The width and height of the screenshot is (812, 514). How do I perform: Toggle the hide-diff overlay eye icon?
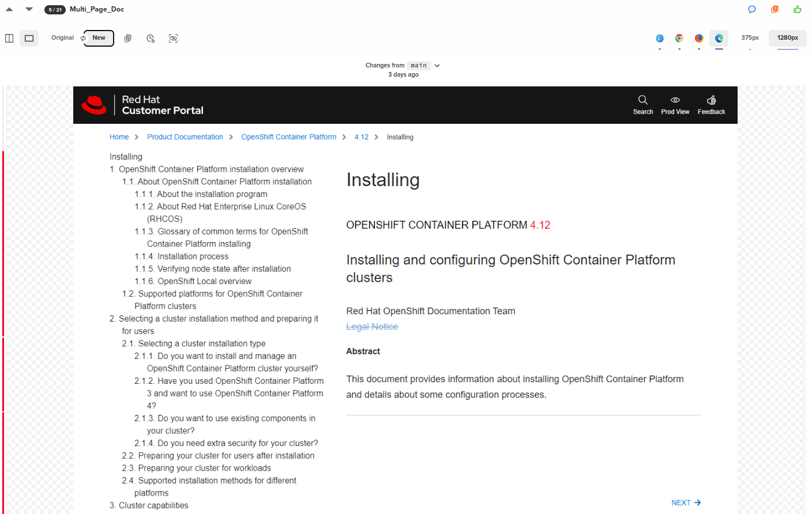tap(173, 39)
